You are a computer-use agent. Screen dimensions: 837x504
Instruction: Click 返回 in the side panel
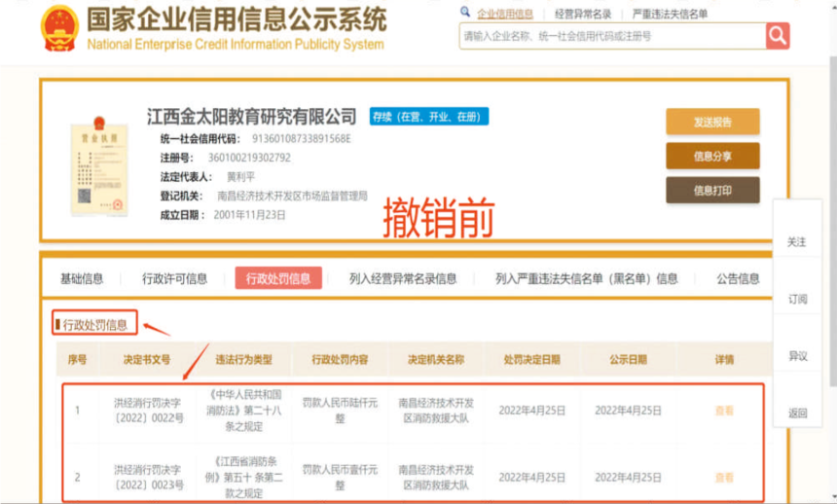797,413
